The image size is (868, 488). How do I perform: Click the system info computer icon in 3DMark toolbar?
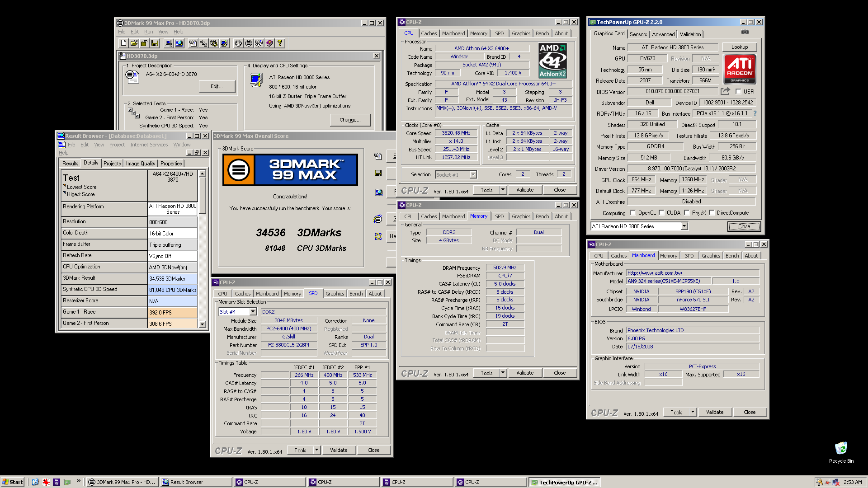[168, 43]
